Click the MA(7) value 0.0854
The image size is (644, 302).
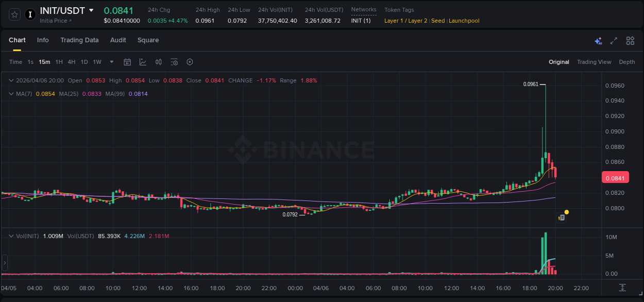point(45,94)
